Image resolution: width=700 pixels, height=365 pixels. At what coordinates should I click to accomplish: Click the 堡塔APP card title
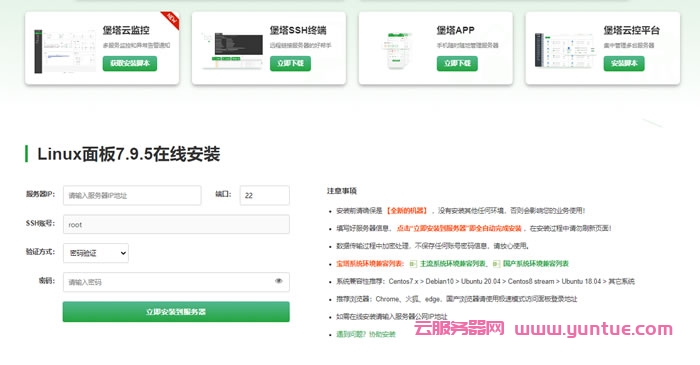coord(455,30)
